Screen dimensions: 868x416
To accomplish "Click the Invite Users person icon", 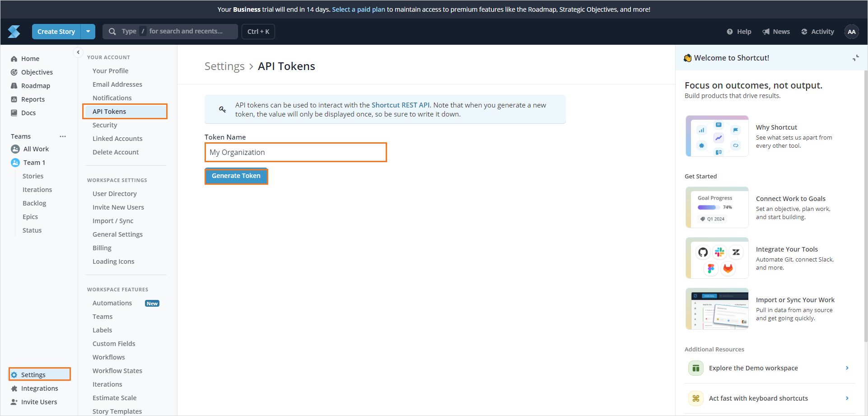I will pyautogui.click(x=14, y=402).
